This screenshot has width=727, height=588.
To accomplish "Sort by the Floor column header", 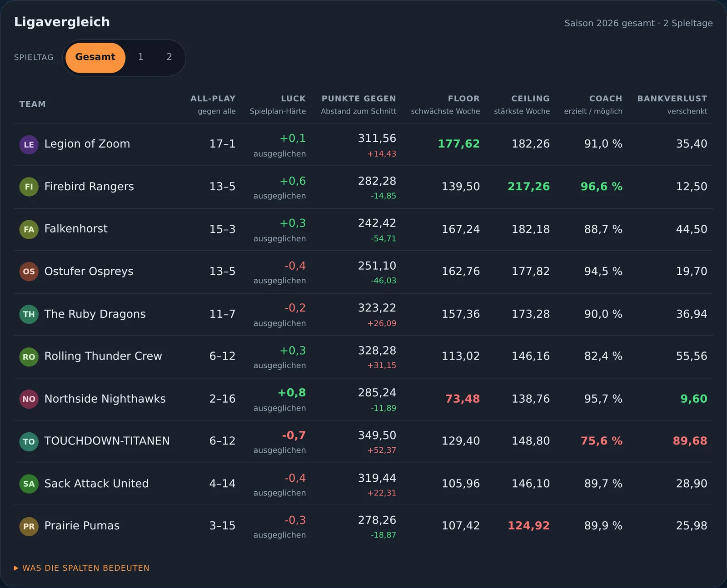I will pyautogui.click(x=445, y=104).
